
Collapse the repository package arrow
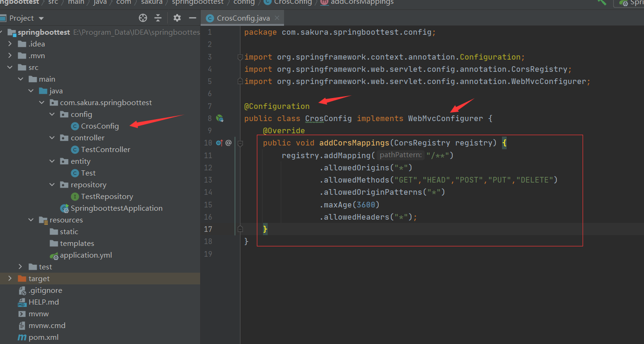point(53,185)
